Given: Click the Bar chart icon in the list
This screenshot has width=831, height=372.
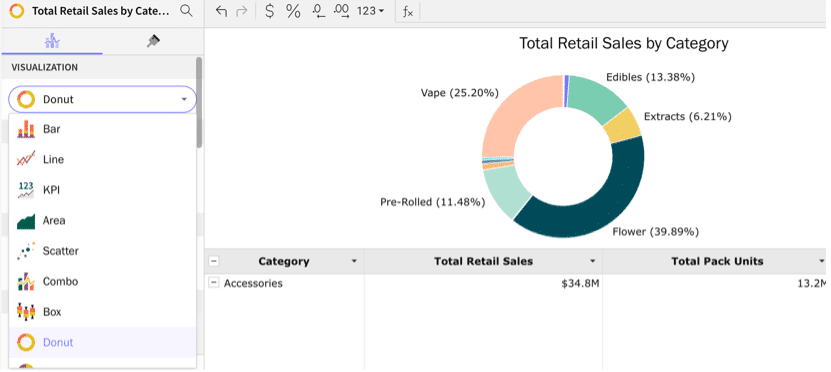Looking at the screenshot, I should (26, 129).
